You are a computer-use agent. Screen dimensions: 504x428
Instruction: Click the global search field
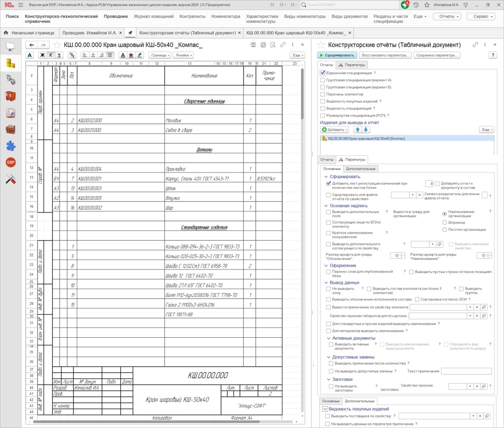tap(350, 5)
